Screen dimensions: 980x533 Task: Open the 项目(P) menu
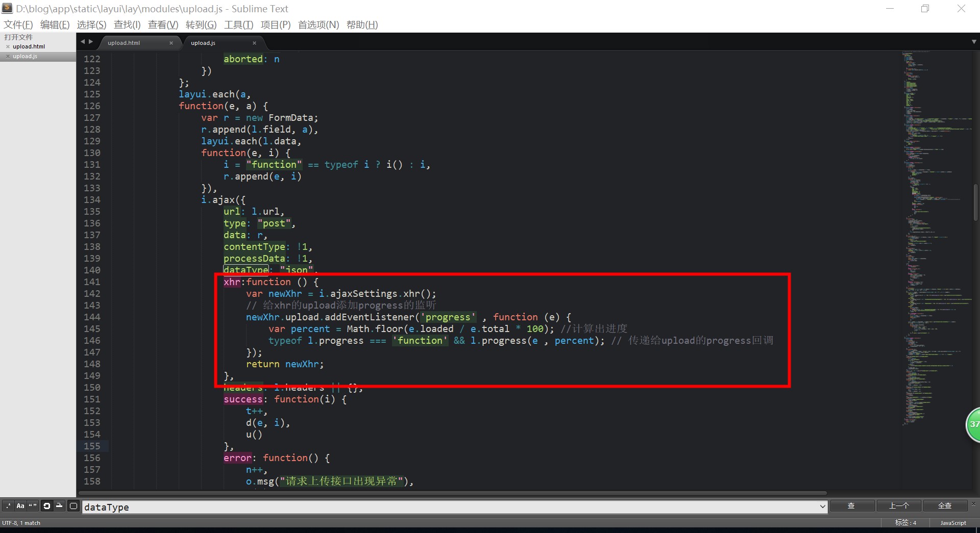(x=276, y=25)
